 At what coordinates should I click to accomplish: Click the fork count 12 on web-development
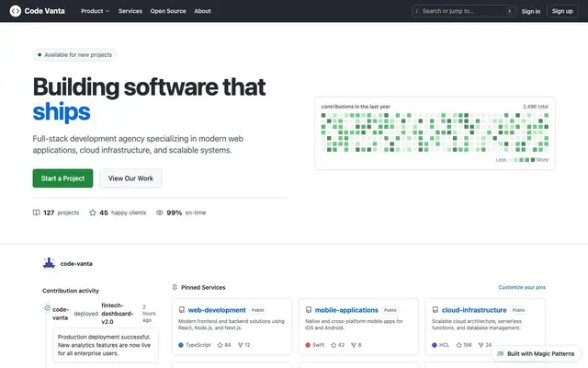(243, 345)
